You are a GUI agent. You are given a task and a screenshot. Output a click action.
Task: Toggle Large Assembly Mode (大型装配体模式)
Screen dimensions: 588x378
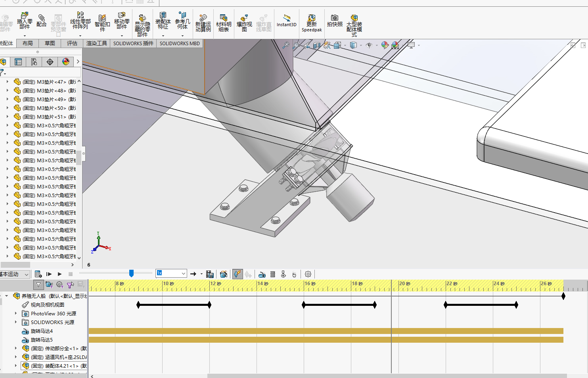pyautogui.click(x=354, y=25)
